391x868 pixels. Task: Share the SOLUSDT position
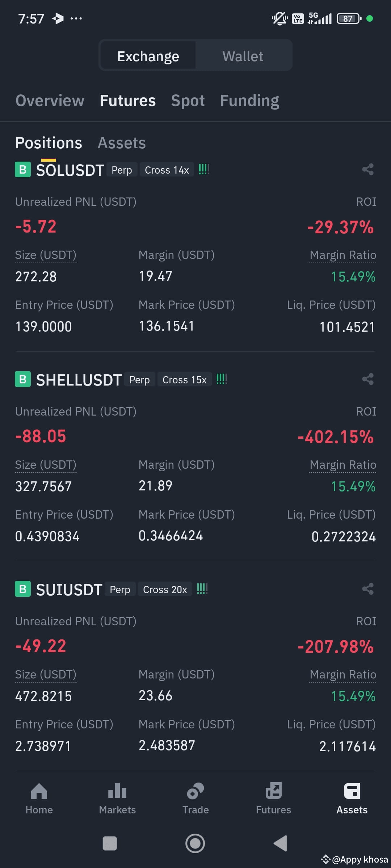[x=368, y=169]
